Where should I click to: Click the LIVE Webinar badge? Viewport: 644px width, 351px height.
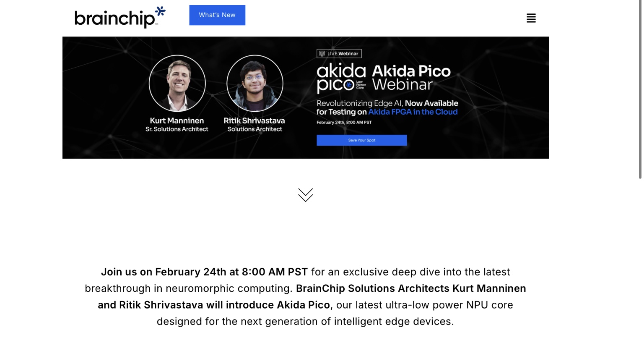(x=339, y=54)
